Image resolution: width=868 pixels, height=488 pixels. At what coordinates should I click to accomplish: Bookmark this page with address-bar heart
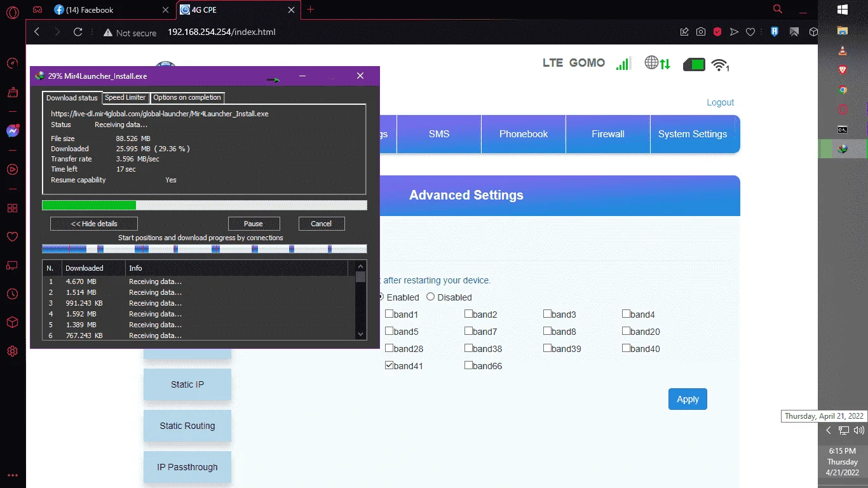(x=750, y=32)
